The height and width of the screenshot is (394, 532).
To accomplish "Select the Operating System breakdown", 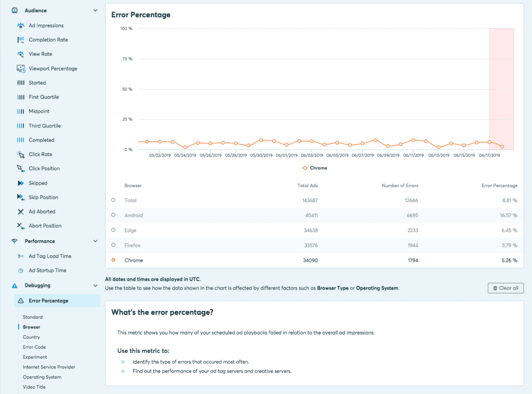I will [42, 377].
